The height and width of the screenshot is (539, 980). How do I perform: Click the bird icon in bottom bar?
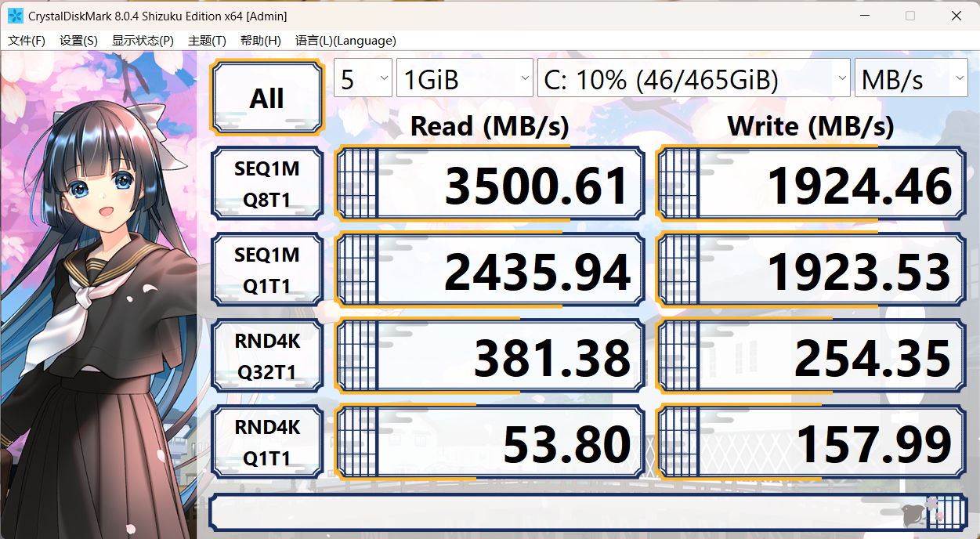(x=912, y=513)
